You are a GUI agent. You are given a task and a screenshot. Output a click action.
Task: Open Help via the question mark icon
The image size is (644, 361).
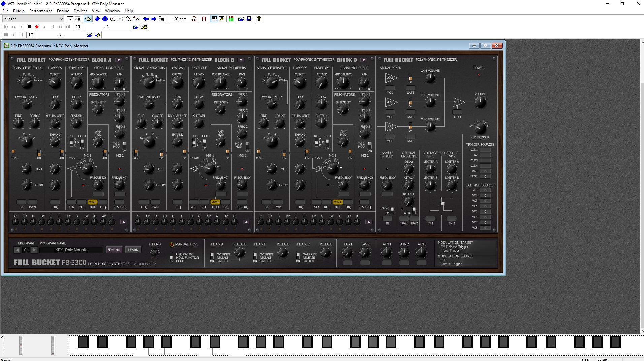pyautogui.click(x=258, y=19)
